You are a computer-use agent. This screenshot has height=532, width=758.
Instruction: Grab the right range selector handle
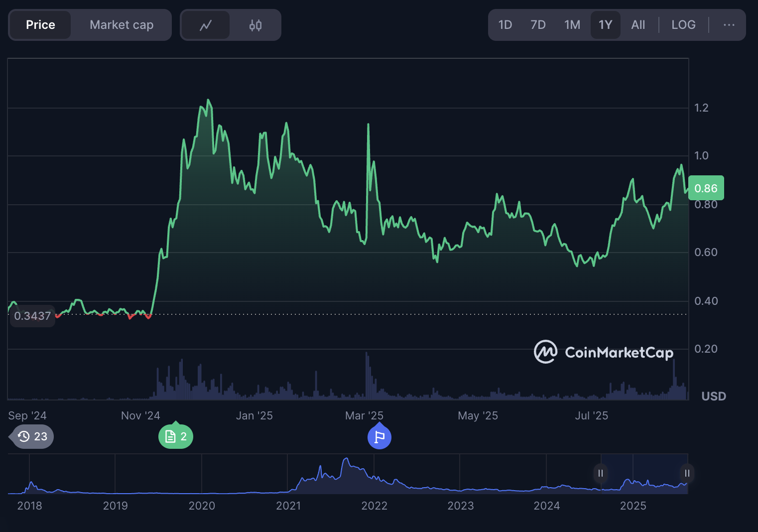(x=687, y=473)
